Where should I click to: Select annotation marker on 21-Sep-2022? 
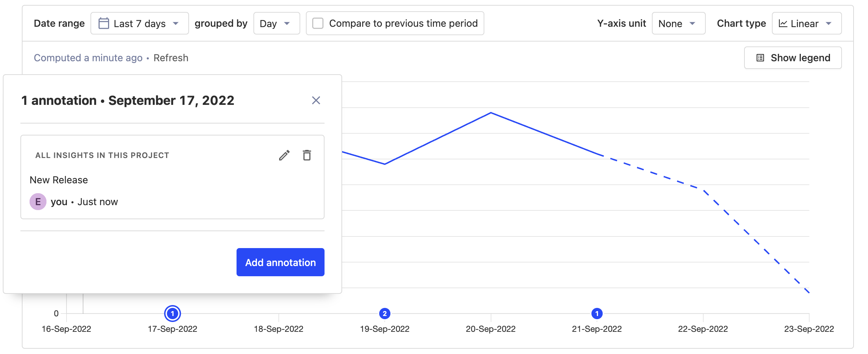coord(597,314)
